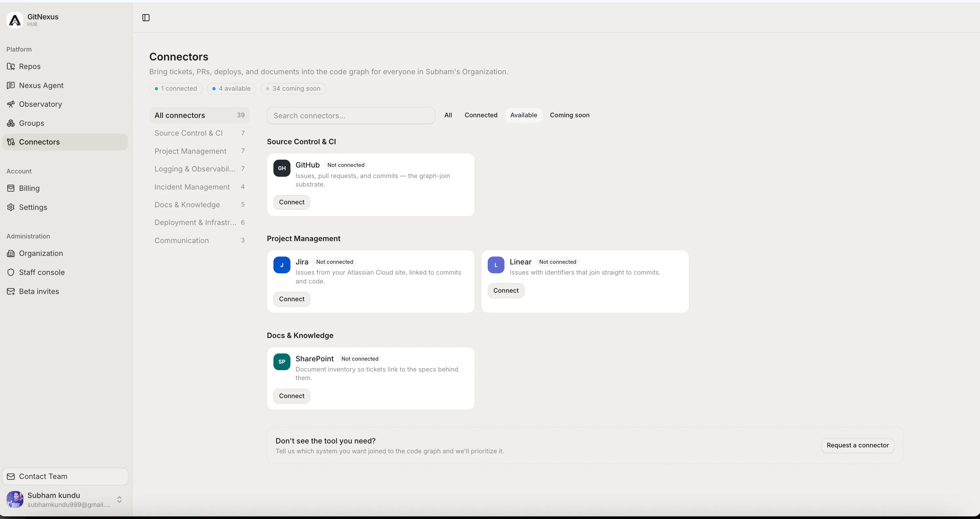The image size is (980, 519).
Task: Click Linear 'Not connected' status badge
Action: coord(558,262)
